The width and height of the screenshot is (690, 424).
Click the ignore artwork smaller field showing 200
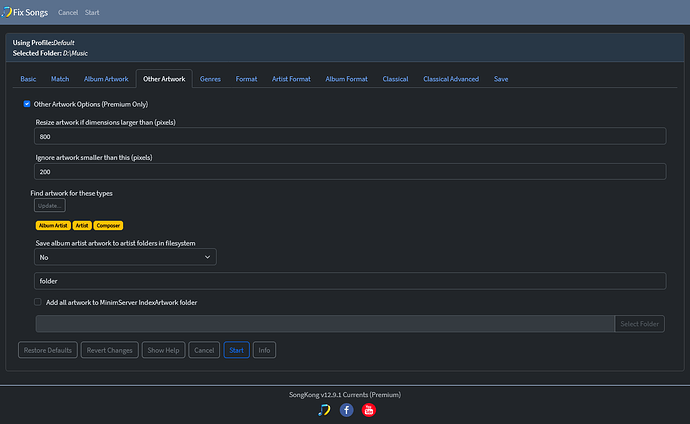point(350,172)
